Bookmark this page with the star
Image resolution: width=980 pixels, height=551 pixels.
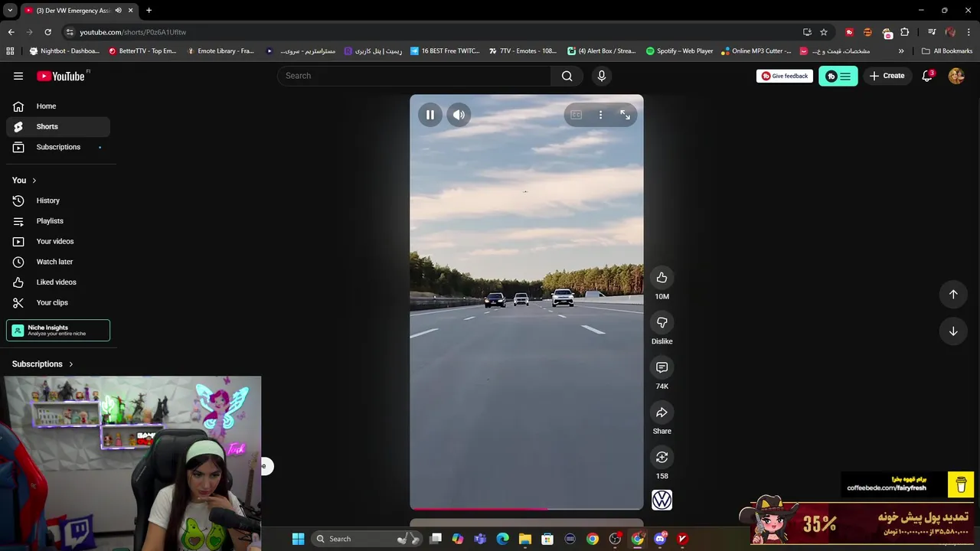click(x=824, y=32)
